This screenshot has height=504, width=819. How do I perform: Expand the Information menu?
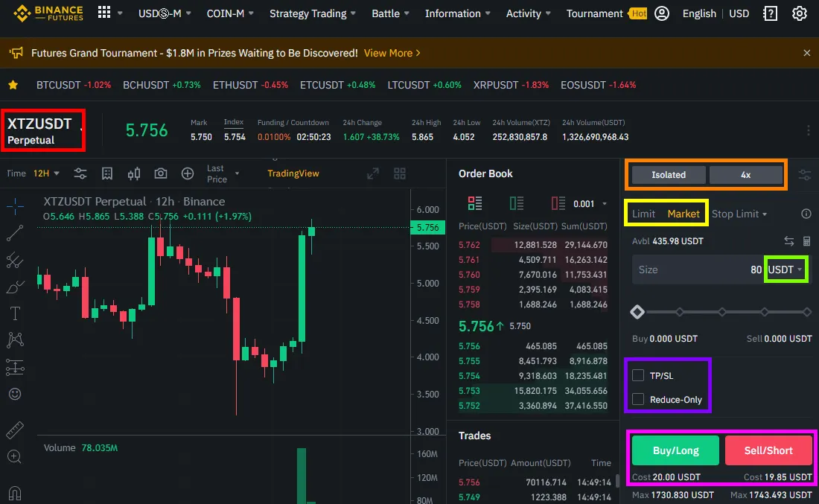[458, 13]
